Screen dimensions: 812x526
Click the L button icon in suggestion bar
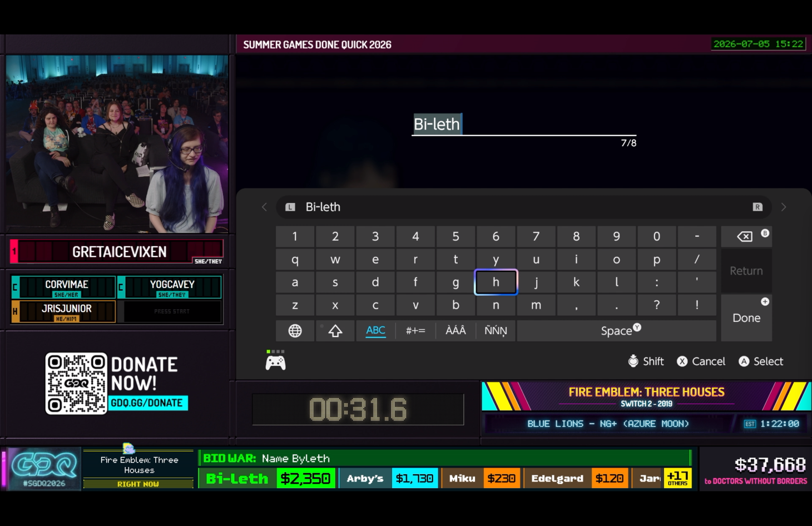point(290,207)
